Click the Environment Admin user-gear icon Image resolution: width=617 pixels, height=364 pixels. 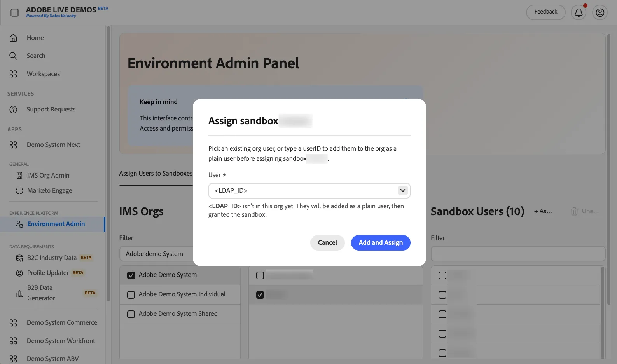pyautogui.click(x=19, y=224)
